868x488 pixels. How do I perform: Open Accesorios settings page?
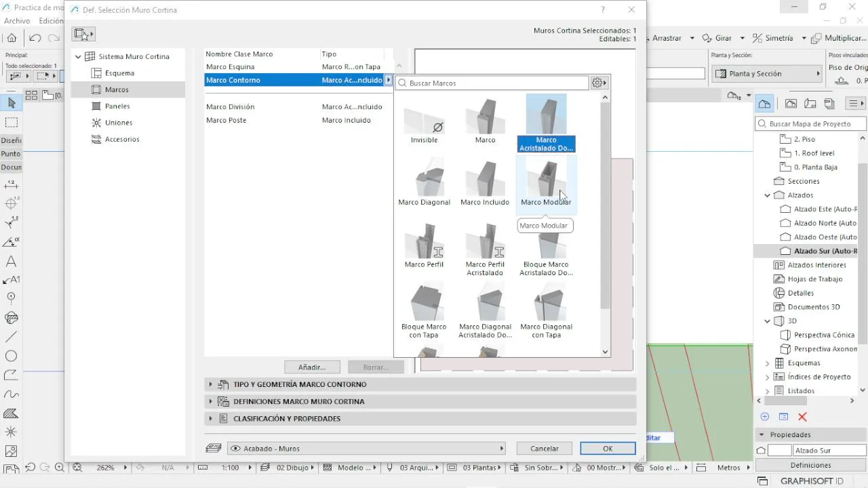click(122, 139)
